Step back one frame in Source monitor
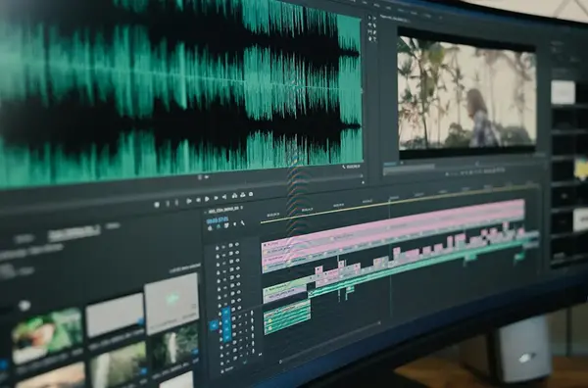This screenshot has height=388, width=588. pyautogui.click(x=198, y=200)
